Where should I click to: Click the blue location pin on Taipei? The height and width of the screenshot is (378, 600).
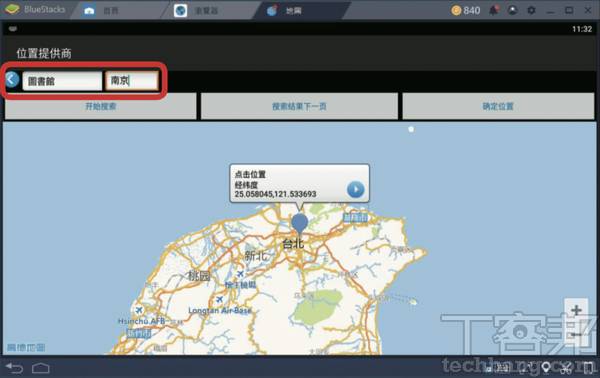[x=299, y=224]
